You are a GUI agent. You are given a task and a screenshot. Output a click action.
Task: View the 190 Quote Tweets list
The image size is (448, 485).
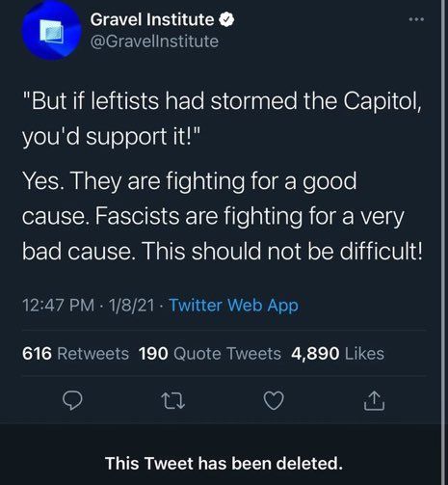tap(210, 354)
